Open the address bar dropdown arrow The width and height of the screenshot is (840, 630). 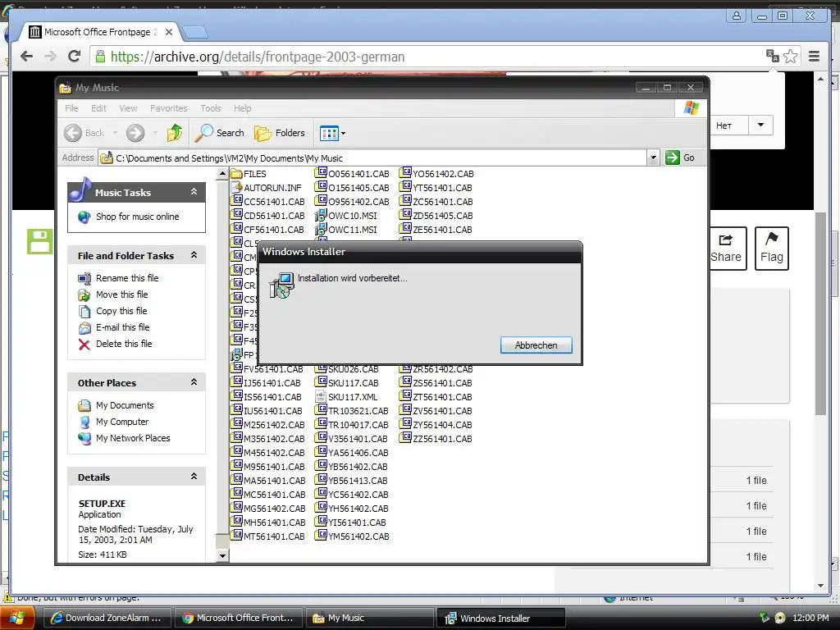click(653, 158)
